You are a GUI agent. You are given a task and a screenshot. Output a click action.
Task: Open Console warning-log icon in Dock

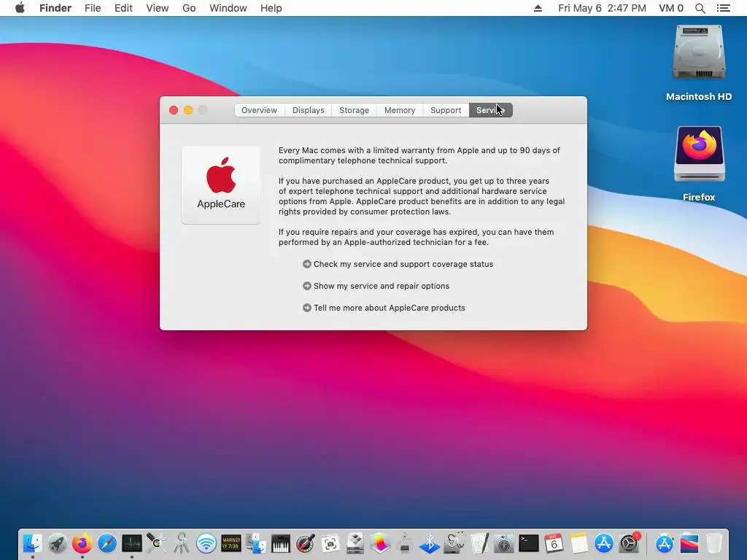point(231,543)
